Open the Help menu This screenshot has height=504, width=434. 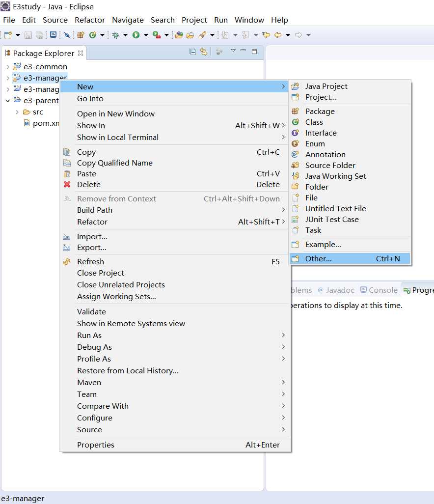pos(279,20)
